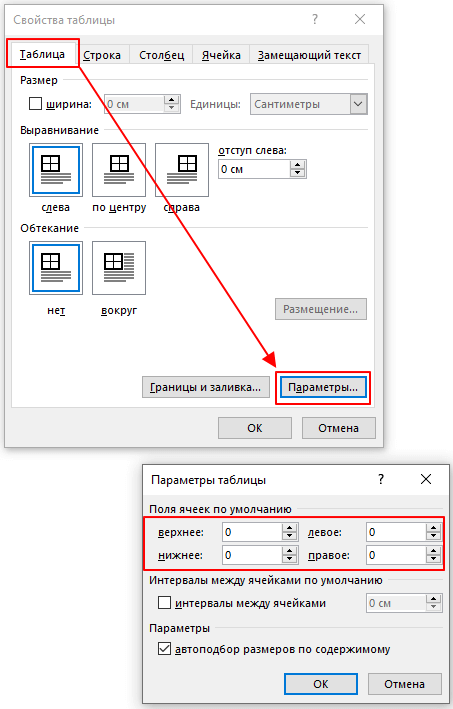
Task: Click the 'левое' margin input field
Action: pyautogui.click(x=396, y=532)
